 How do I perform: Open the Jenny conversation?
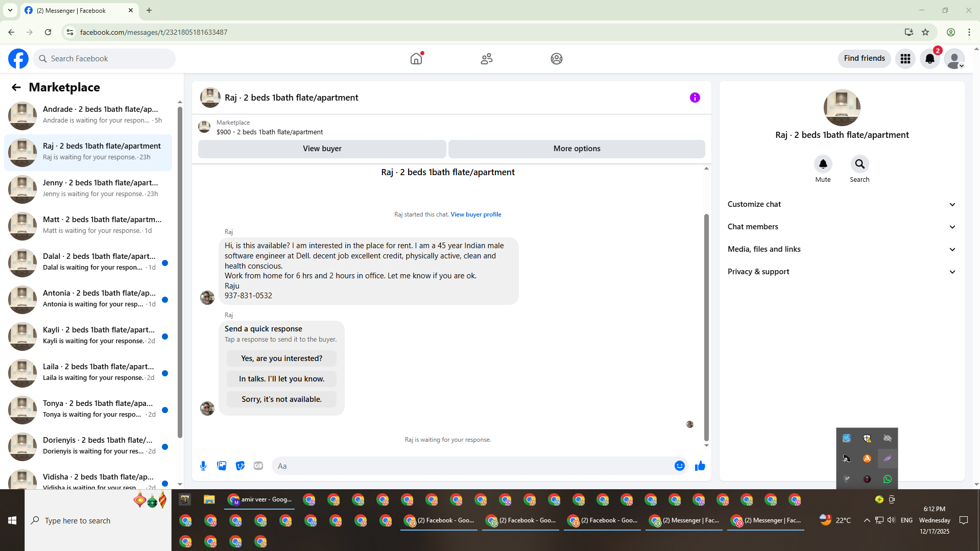pos(88,188)
